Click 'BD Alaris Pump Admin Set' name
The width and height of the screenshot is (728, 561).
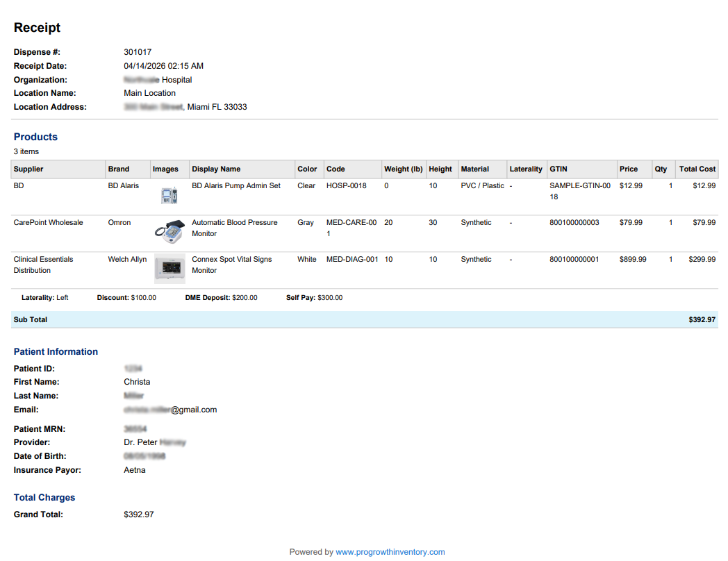pos(236,185)
